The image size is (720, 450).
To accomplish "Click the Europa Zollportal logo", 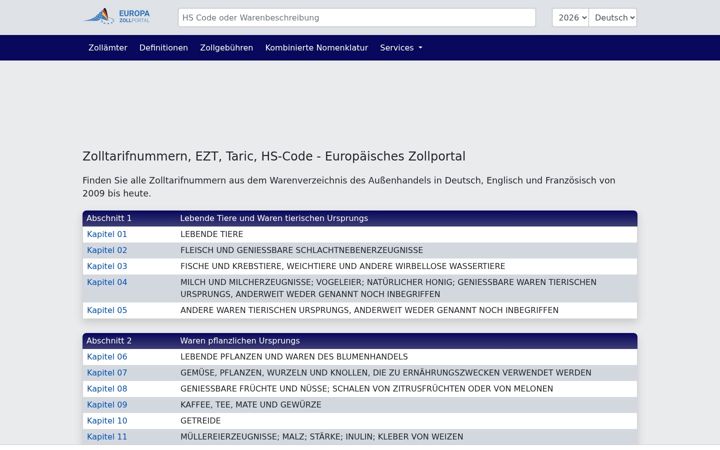I will click(117, 17).
